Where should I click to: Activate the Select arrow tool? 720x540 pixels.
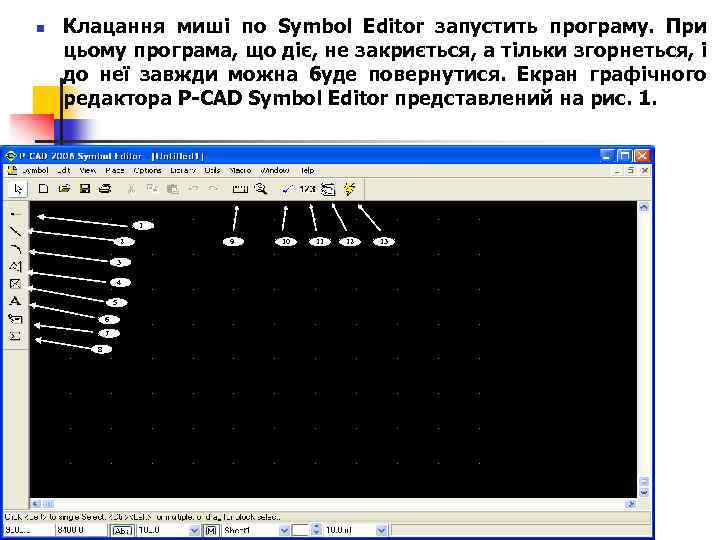click(18, 189)
